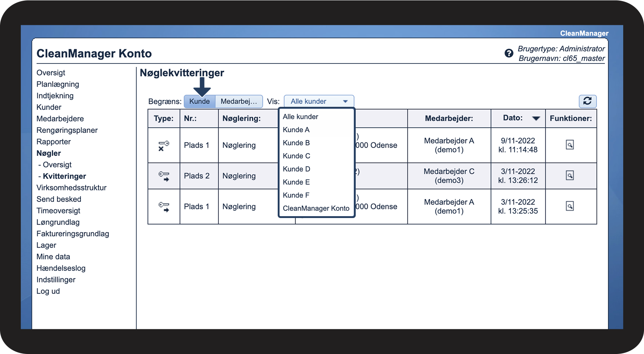This screenshot has width=644, height=354.
Task: Choose Kunde E from the list
Action: point(296,182)
